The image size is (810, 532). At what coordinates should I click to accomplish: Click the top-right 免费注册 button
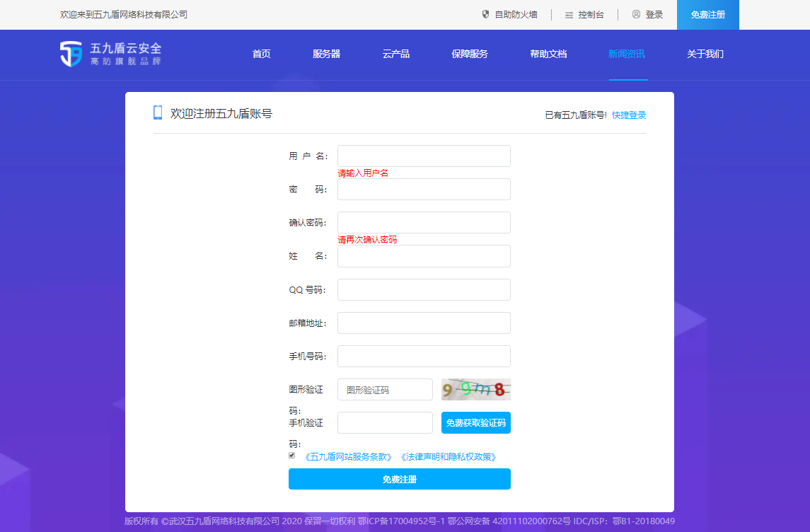[707, 14]
